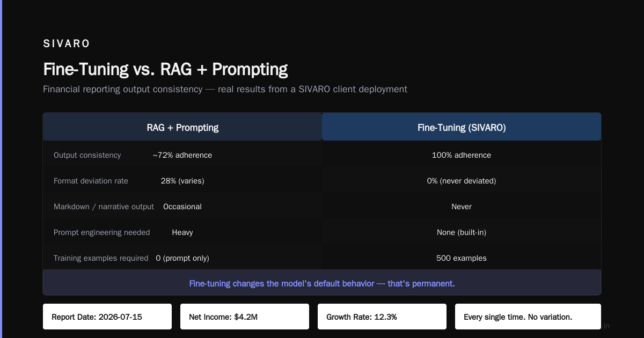
Task: Click the '500 examples' value
Action: (x=462, y=258)
